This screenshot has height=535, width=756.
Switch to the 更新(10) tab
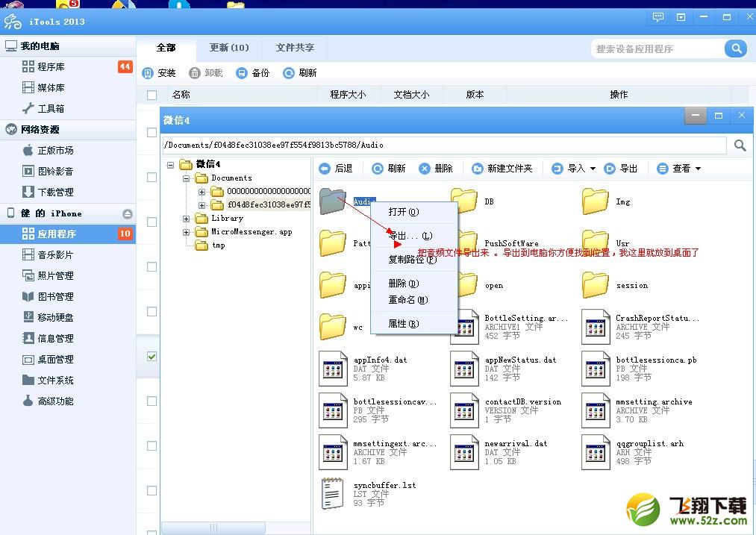[230, 48]
